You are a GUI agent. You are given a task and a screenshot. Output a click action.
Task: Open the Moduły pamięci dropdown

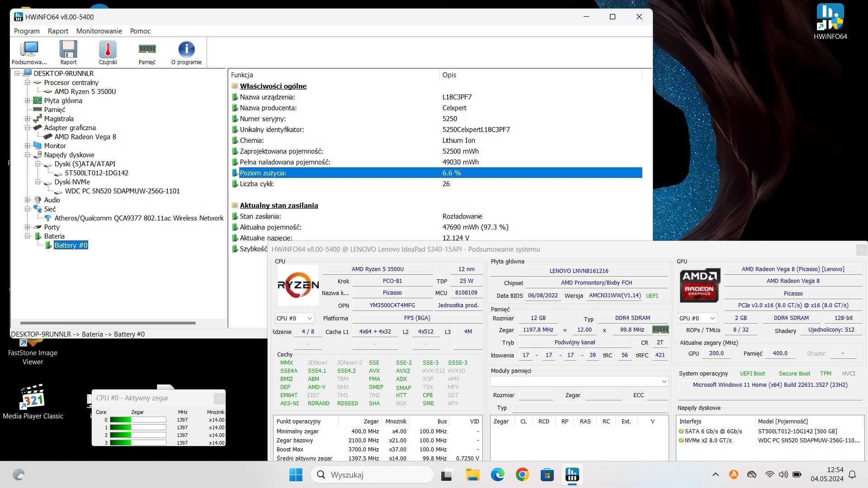click(579, 381)
